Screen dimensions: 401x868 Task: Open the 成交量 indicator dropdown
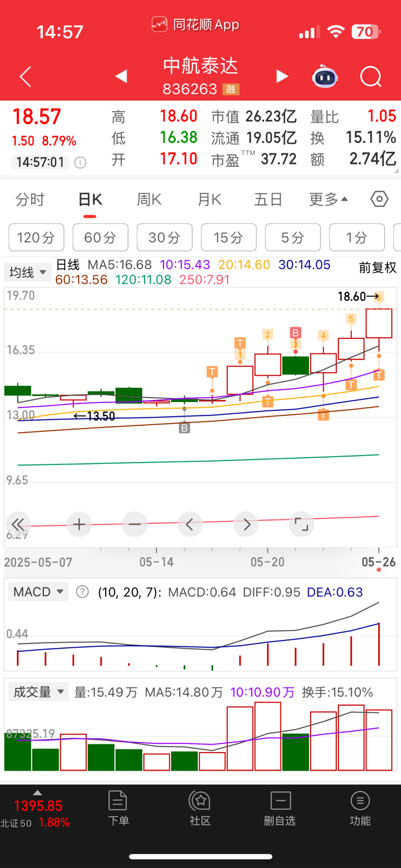[x=38, y=692]
